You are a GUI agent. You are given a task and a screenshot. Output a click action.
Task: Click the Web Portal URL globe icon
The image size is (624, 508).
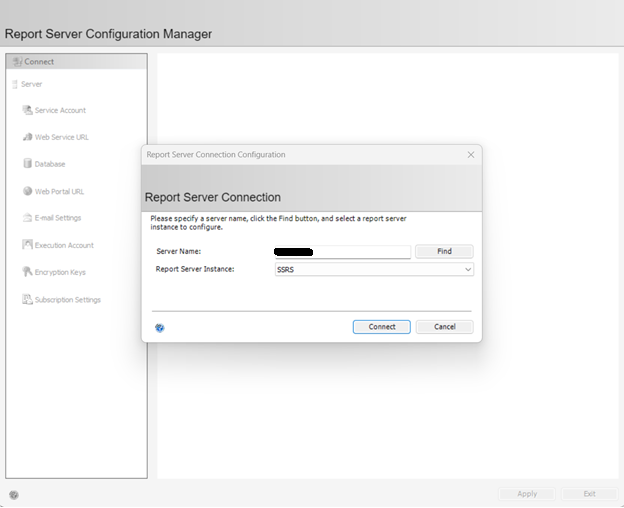[x=27, y=191]
